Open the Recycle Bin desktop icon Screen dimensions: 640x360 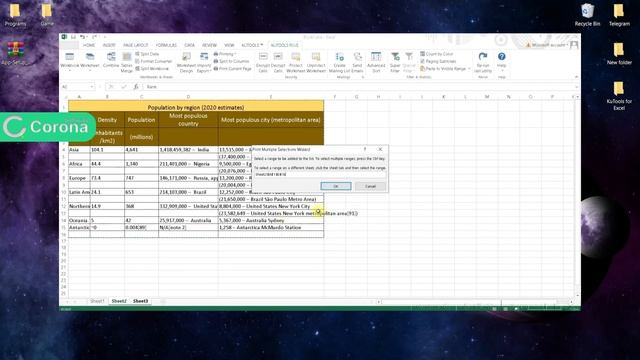click(587, 15)
